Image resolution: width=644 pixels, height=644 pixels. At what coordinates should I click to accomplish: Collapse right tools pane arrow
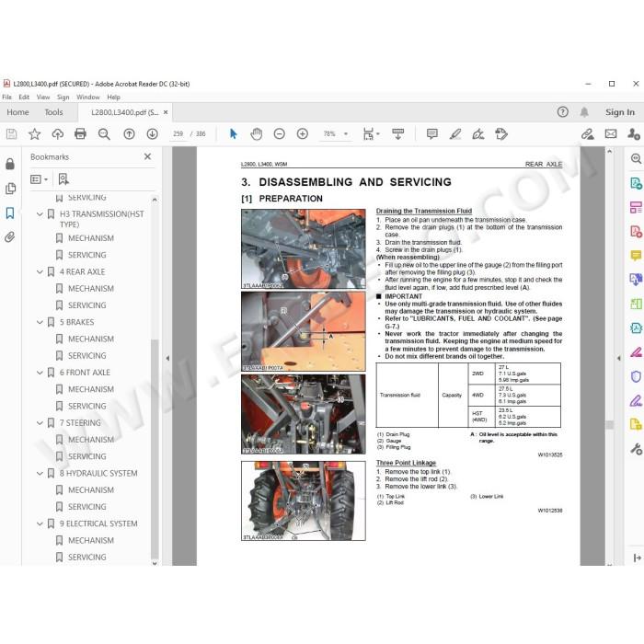point(619,358)
